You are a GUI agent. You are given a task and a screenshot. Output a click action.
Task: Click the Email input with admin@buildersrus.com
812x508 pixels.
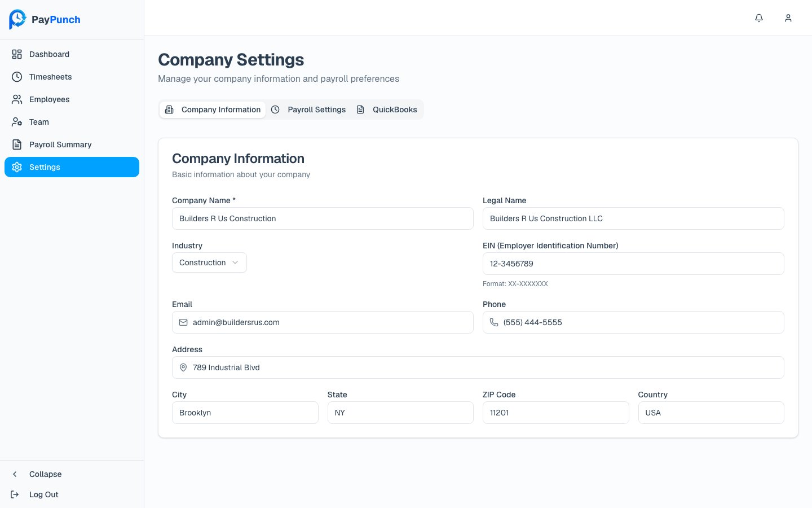(x=323, y=322)
